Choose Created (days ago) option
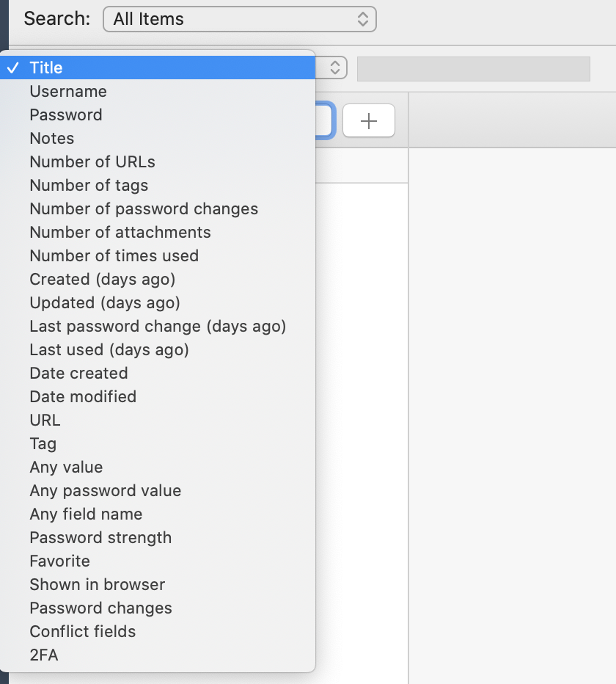The width and height of the screenshot is (616, 684). coord(103,280)
